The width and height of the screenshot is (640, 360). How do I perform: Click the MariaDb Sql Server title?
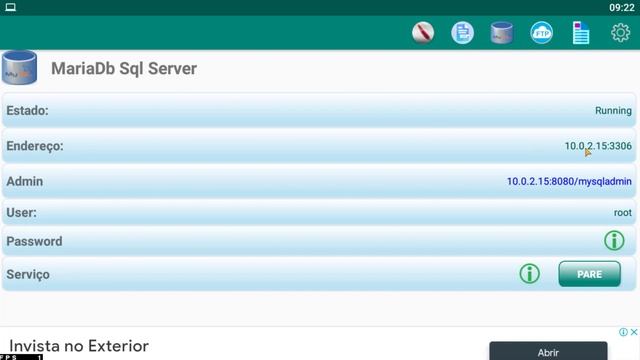(x=124, y=69)
